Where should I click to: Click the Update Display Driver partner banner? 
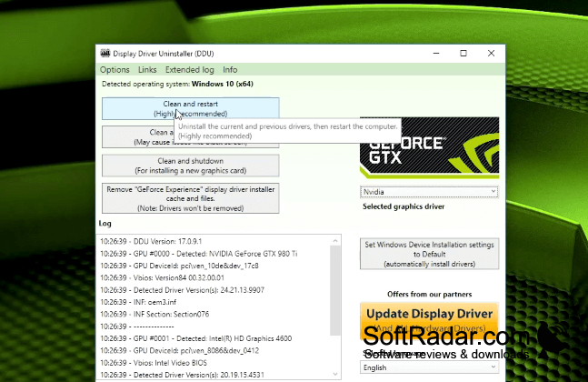(429, 319)
